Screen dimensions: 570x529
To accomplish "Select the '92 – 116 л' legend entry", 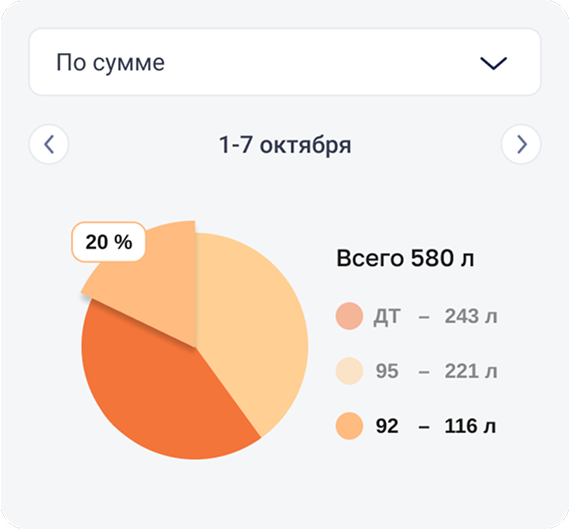I will [x=416, y=426].
